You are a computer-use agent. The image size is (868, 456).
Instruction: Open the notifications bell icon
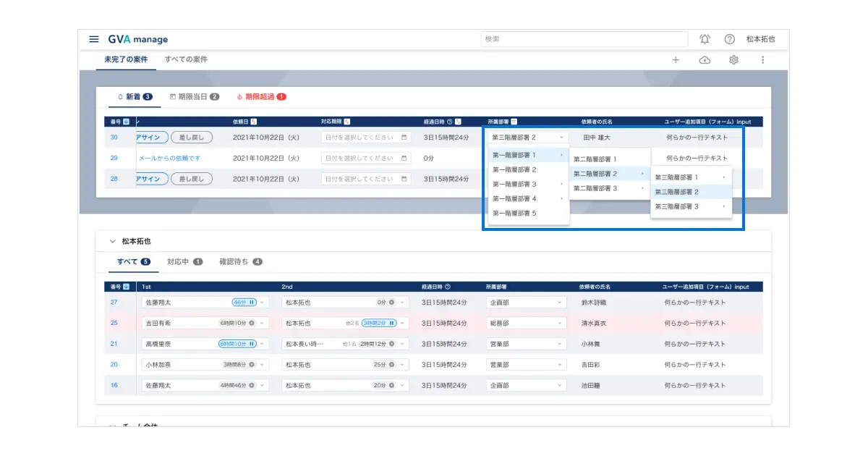(x=705, y=39)
